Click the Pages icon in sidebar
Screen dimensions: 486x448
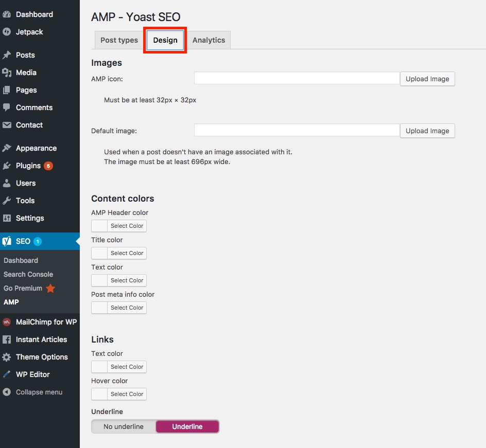pyautogui.click(x=7, y=90)
